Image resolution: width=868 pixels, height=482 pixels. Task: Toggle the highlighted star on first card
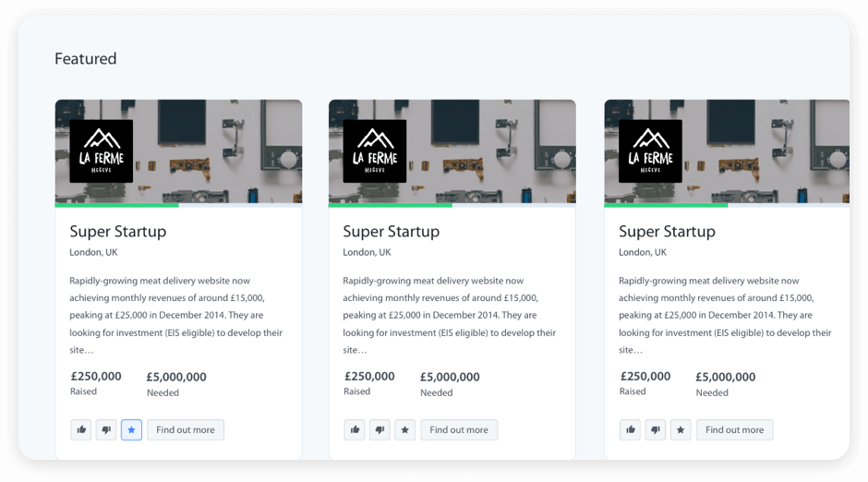(131, 430)
